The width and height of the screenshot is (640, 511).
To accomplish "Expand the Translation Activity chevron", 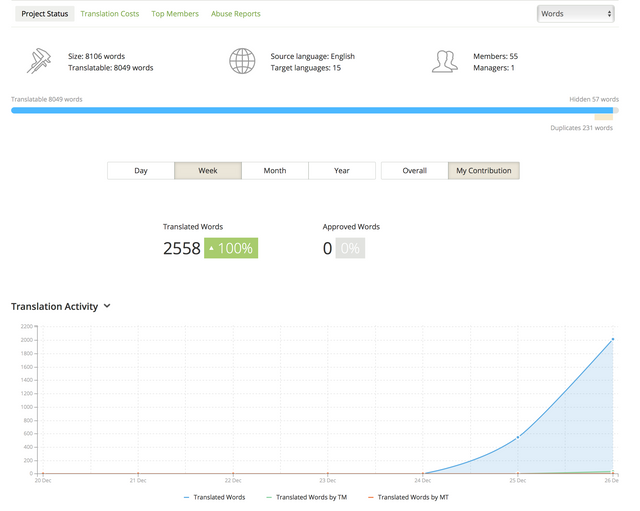I will coord(107,306).
